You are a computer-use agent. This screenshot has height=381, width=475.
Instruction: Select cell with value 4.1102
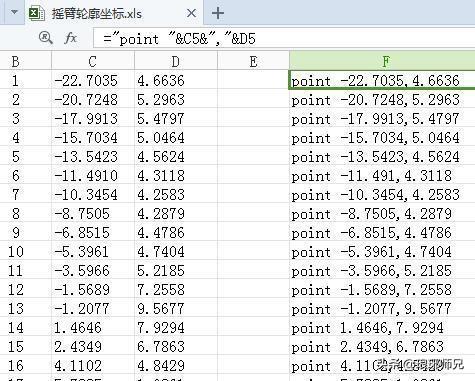pyautogui.click(x=93, y=365)
